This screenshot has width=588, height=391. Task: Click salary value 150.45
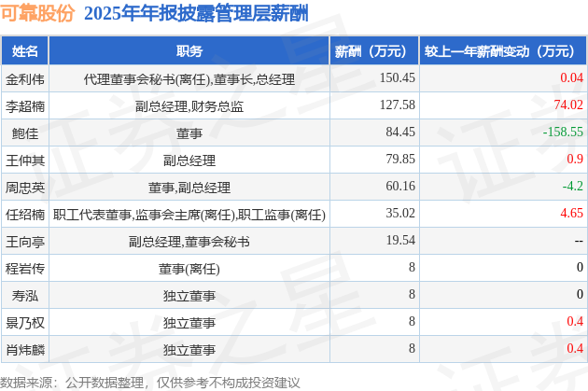click(x=397, y=78)
